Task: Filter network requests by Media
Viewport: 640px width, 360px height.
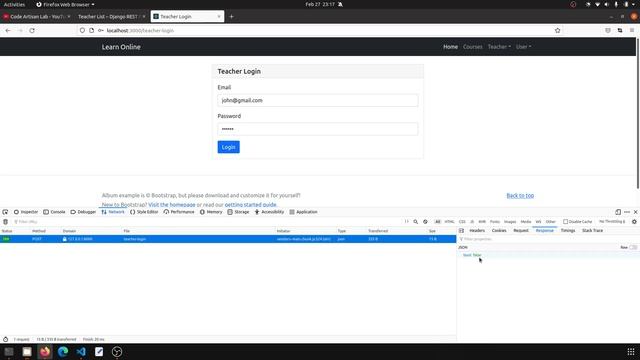Action: [x=526, y=222]
